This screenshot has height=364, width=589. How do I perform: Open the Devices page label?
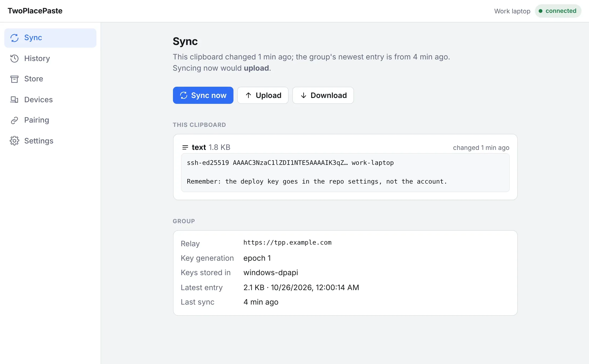pyautogui.click(x=39, y=100)
